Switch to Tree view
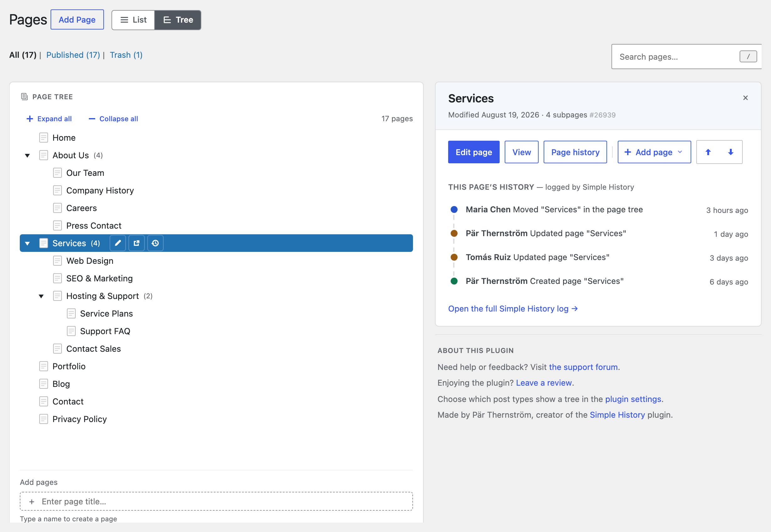 (178, 20)
